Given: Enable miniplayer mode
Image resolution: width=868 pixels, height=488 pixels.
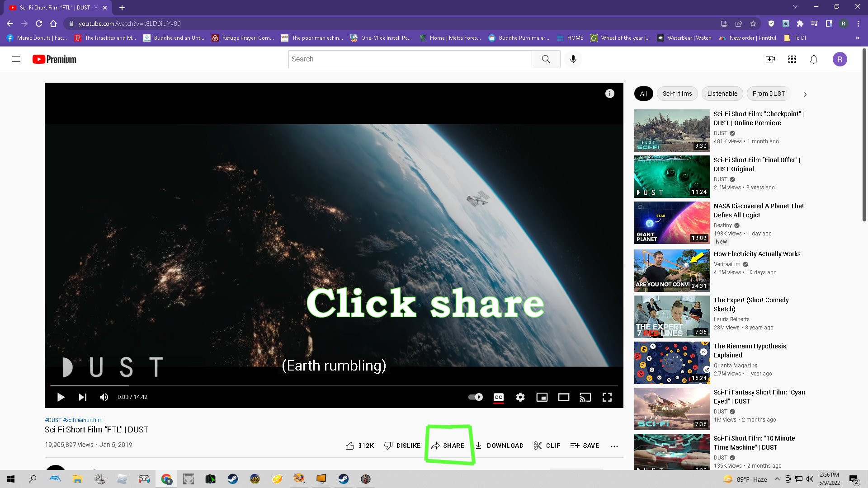Looking at the screenshot, I should (542, 397).
